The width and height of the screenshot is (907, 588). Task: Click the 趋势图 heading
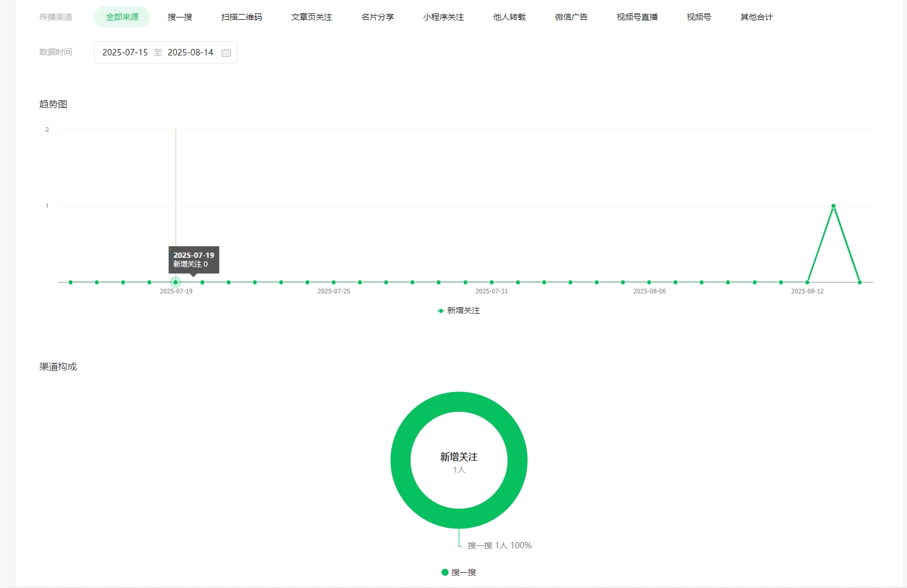53,104
